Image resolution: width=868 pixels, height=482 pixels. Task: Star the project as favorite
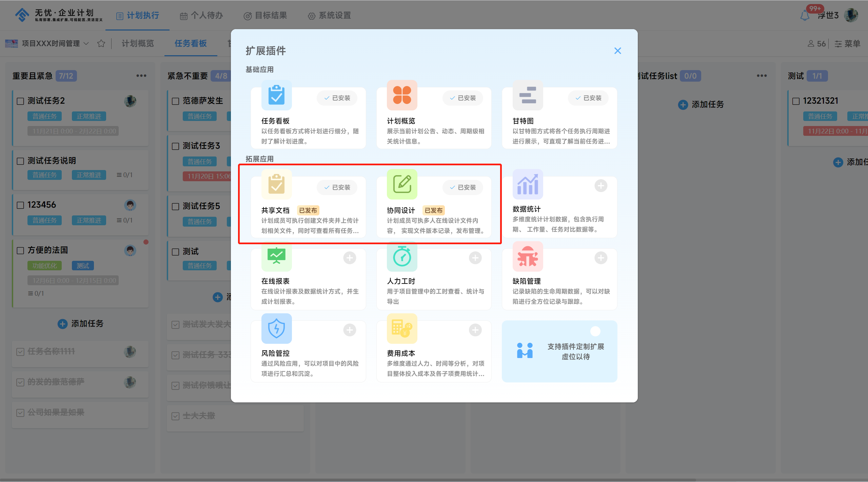coord(101,43)
